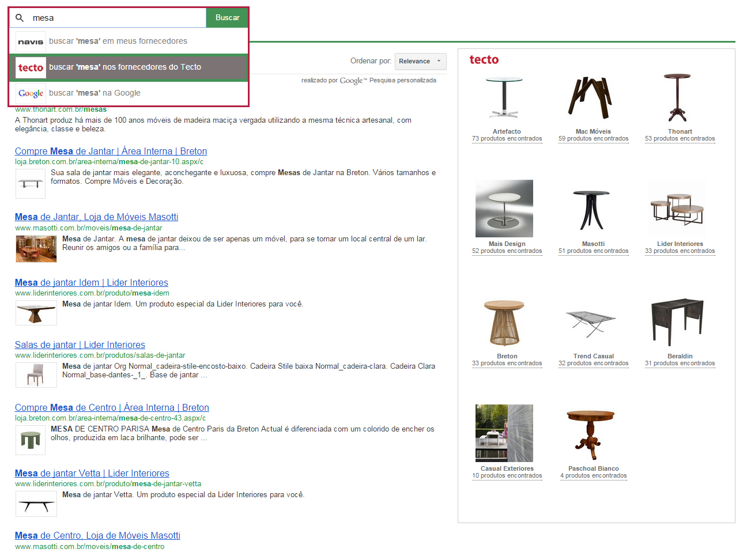Screen dimensions: 747x560
Task: Open Mesa de Jantar, Loja de Móveis Masotti
Action: pos(96,217)
